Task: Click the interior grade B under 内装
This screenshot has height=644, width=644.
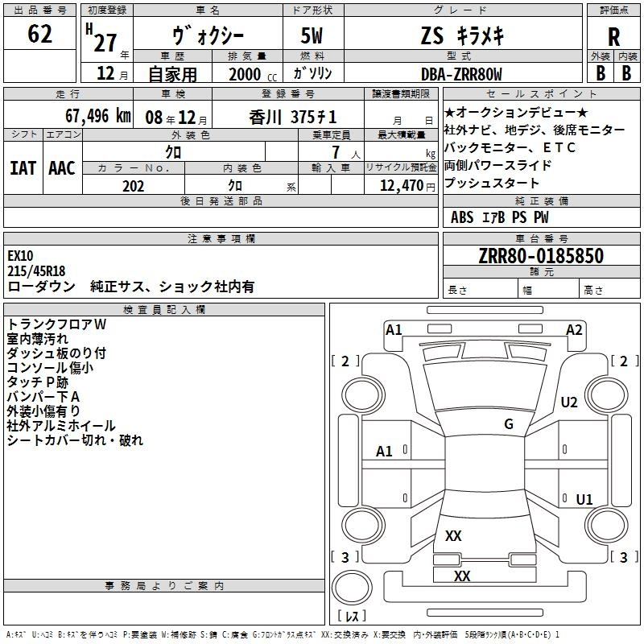Action: click(626, 73)
